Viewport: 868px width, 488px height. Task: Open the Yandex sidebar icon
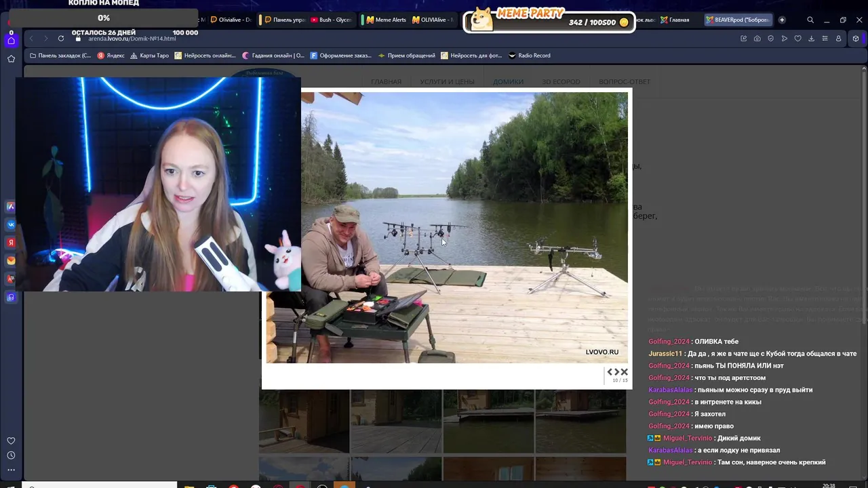click(11, 243)
